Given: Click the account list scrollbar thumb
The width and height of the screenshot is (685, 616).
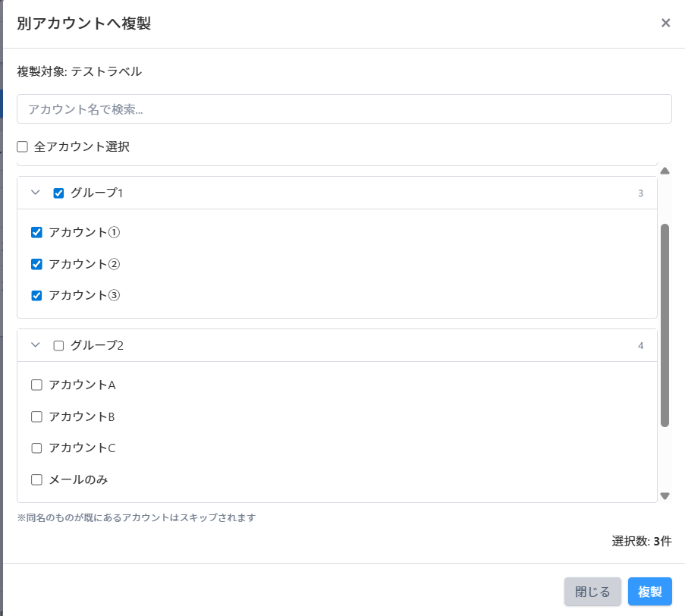Looking at the screenshot, I should tap(665, 325).
